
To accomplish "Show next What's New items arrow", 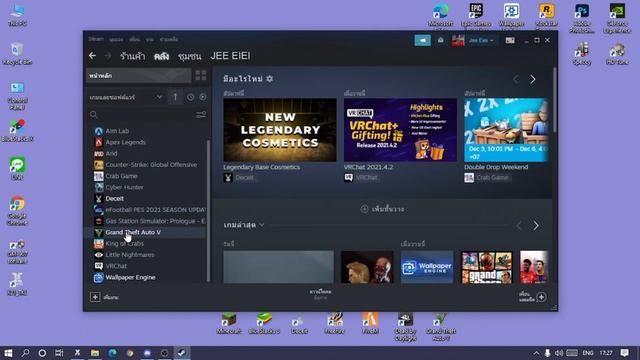I will pyautogui.click(x=533, y=79).
